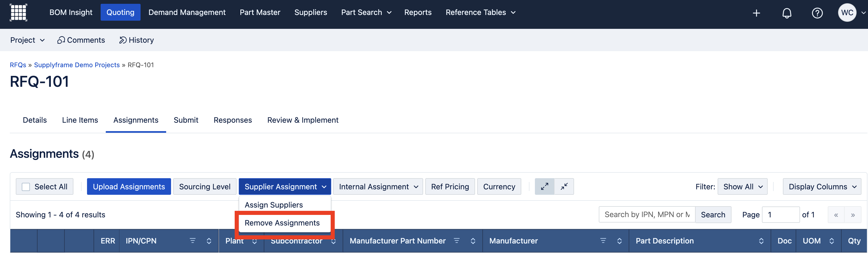Open Reports in the navbar
Viewport: 868px width, 253px height.
[418, 13]
